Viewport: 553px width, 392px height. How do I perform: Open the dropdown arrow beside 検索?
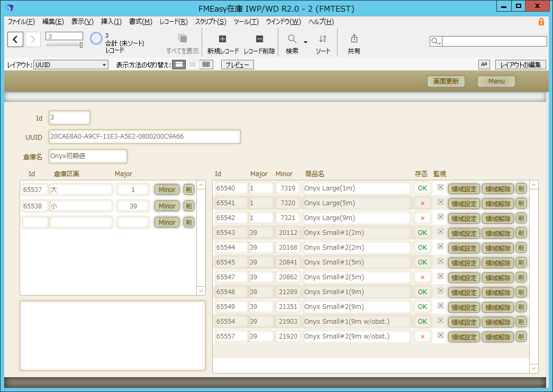click(x=305, y=42)
